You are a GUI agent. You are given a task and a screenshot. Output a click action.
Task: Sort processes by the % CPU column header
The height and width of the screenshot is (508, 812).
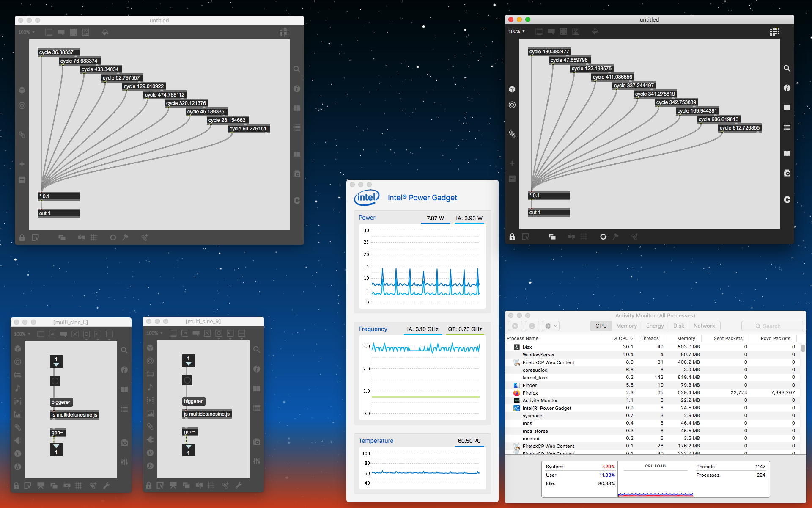coord(623,338)
